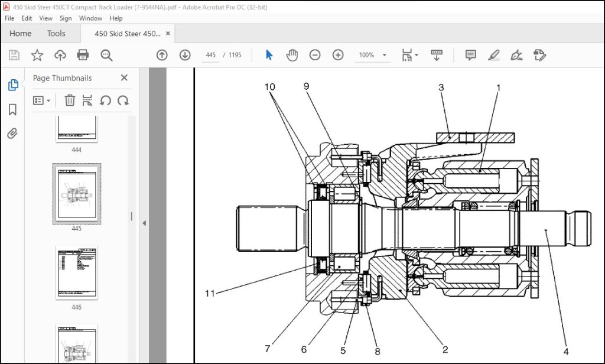Open the View menu
The width and height of the screenshot is (605, 364).
tap(45, 18)
